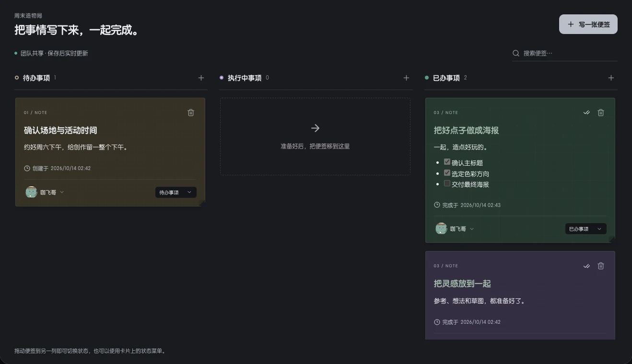Click the note title 确认场地与活动时间
The height and width of the screenshot is (364, 632).
click(x=60, y=130)
